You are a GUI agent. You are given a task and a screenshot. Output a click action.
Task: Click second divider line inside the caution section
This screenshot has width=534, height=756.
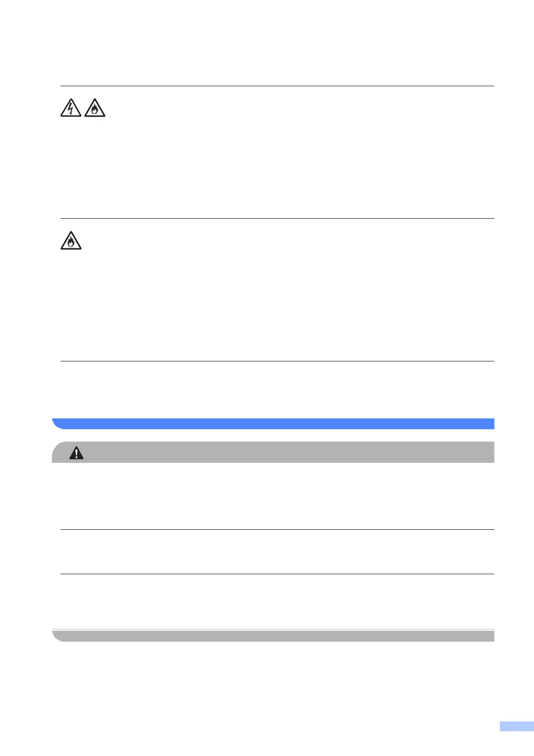(x=277, y=574)
